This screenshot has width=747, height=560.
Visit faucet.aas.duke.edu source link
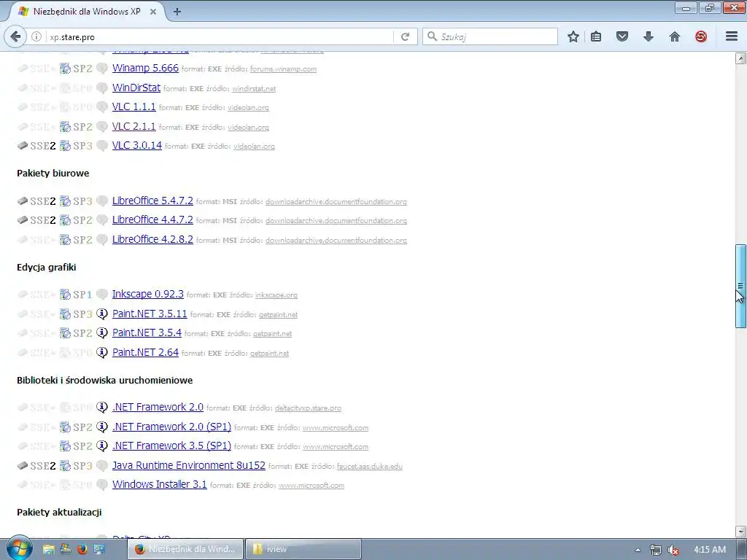[x=370, y=466]
